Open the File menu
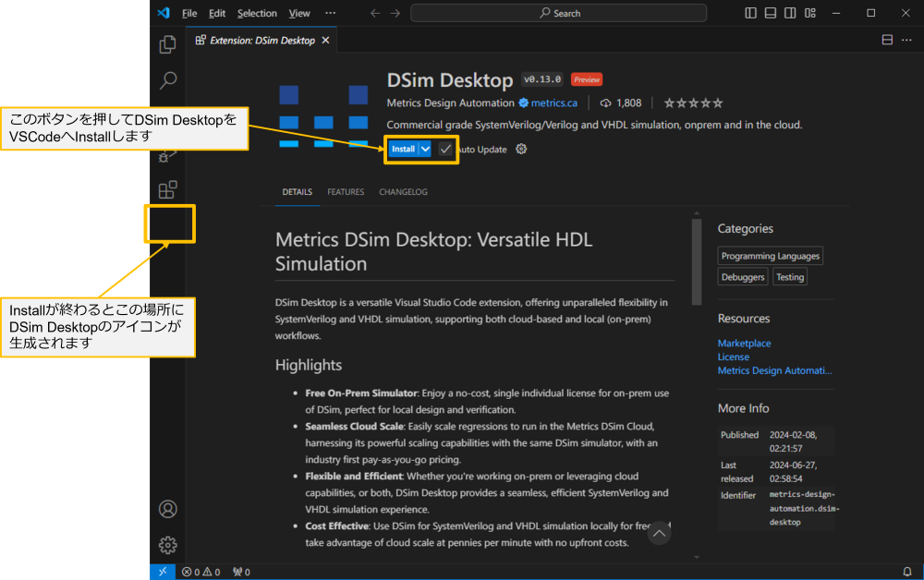Viewport: 924px width, 580px height. 189,13
